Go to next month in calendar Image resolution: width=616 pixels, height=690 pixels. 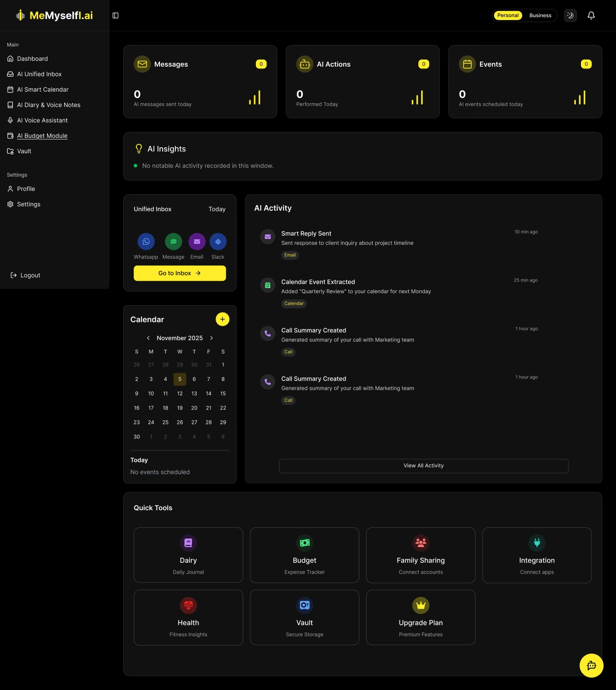pyautogui.click(x=211, y=338)
